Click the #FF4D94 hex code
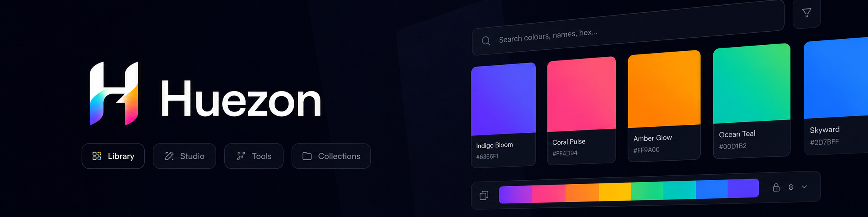868x217 pixels. pyautogui.click(x=565, y=153)
